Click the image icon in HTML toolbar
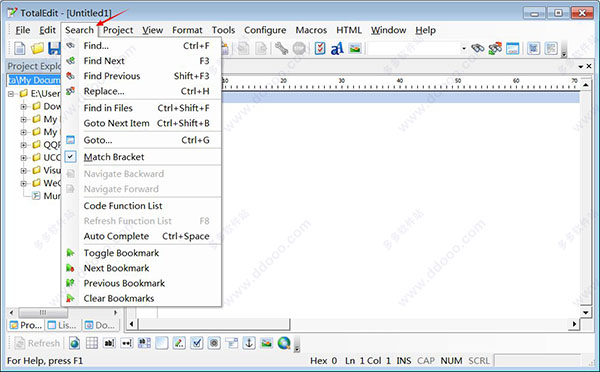The width and height of the screenshot is (600, 372). [x=266, y=343]
